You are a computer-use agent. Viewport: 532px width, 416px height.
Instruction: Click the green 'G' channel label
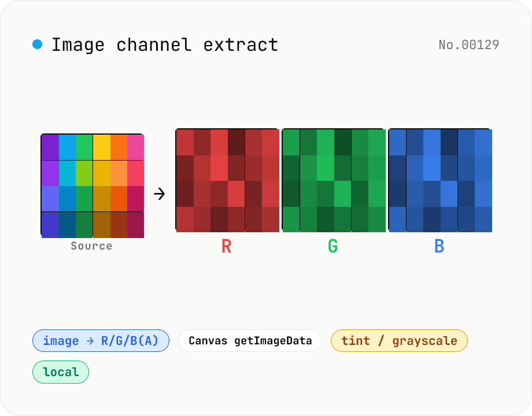pyautogui.click(x=333, y=246)
